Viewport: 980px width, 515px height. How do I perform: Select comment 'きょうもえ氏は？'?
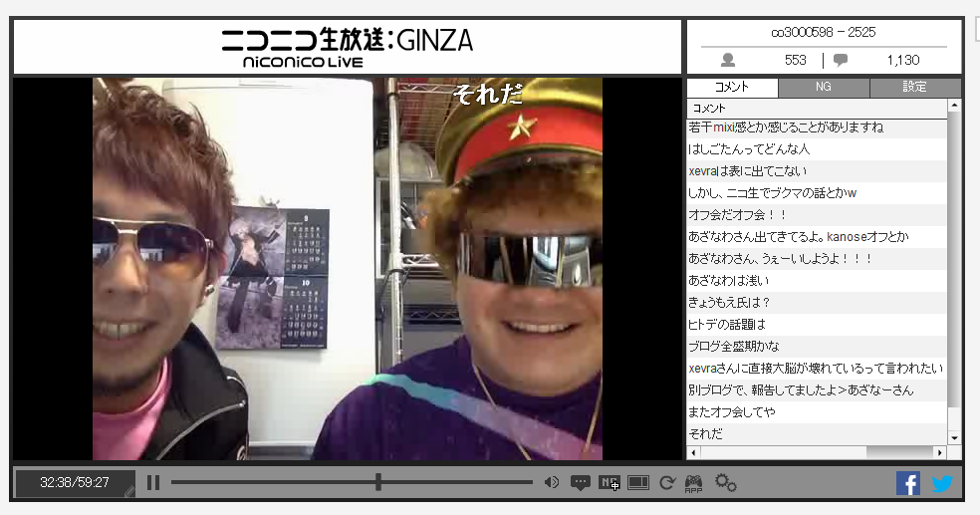[x=817, y=303]
